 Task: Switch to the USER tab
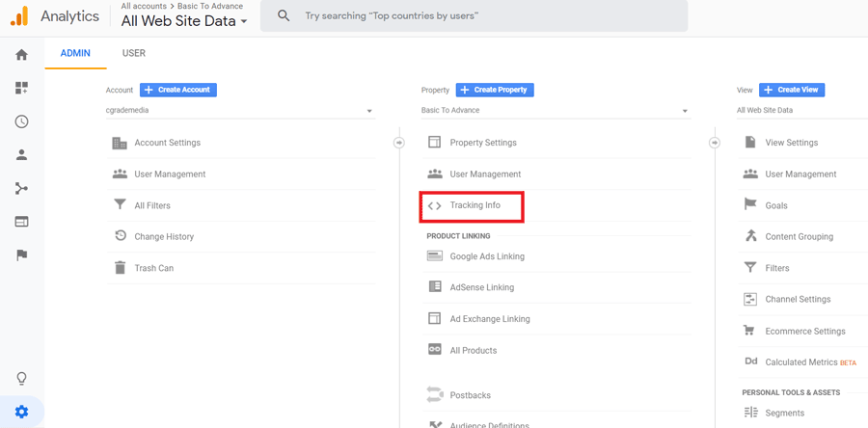click(134, 53)
